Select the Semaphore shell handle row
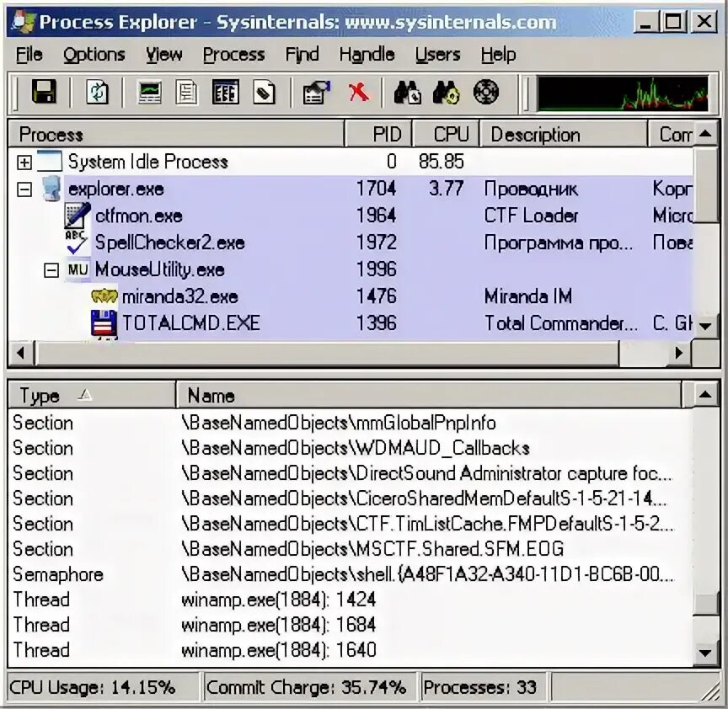Image resolution: width=728 pixels, height=709 pixels. coord(351,574)
